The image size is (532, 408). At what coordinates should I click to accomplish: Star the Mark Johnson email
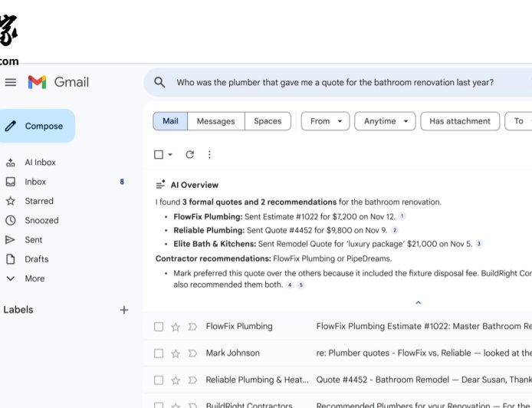click(176, 354)
